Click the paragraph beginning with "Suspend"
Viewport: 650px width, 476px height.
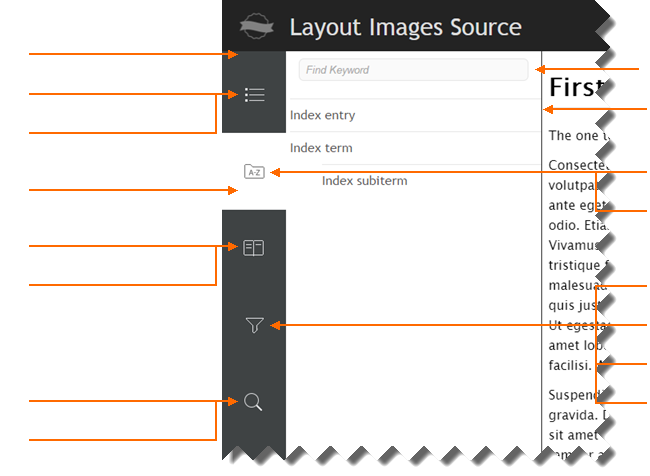tap(575, 395)
